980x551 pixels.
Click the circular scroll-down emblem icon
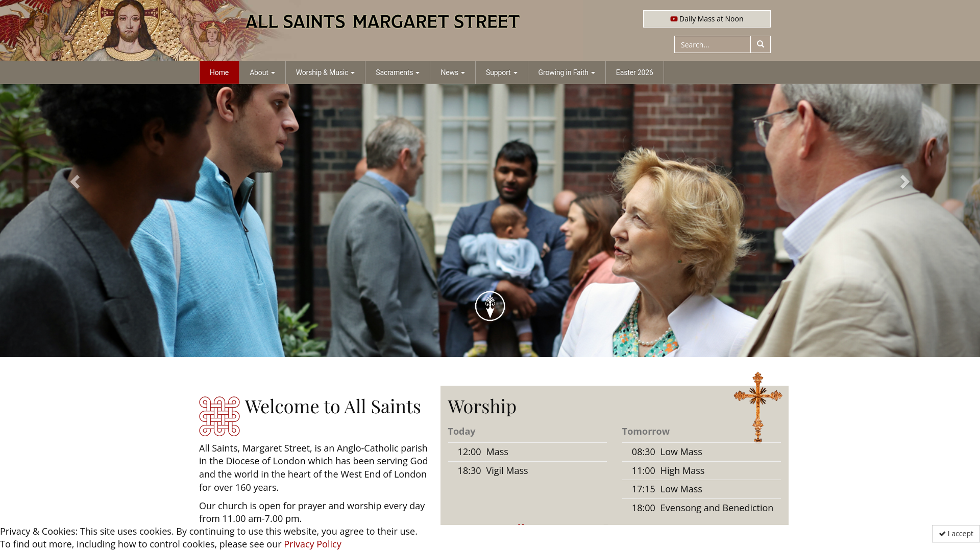click(490, 306)
